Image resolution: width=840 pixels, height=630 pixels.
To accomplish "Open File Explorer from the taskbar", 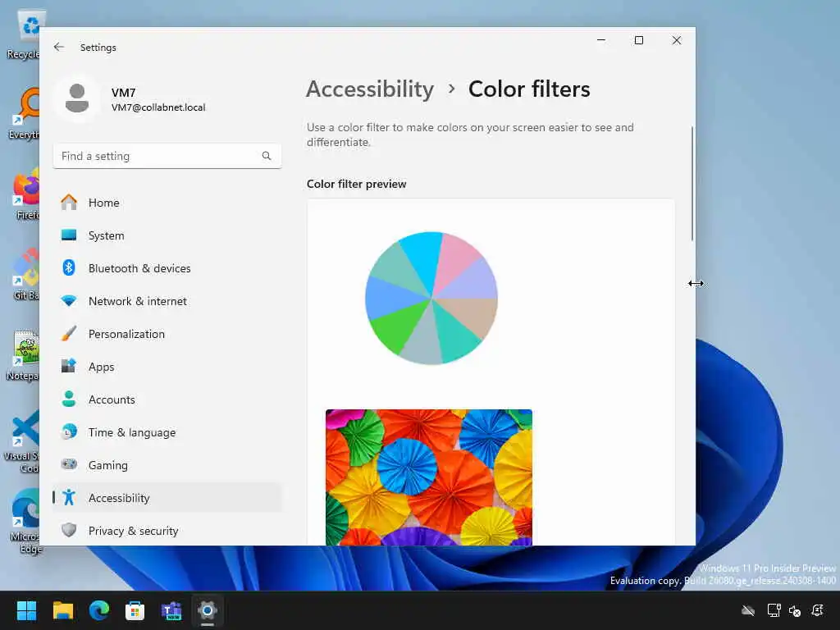I will (62, 610).
